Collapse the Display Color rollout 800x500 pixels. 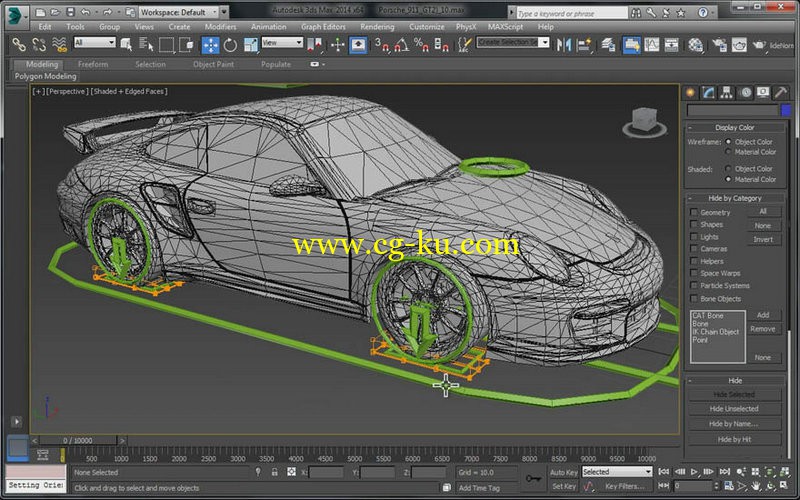click(735, 128)
